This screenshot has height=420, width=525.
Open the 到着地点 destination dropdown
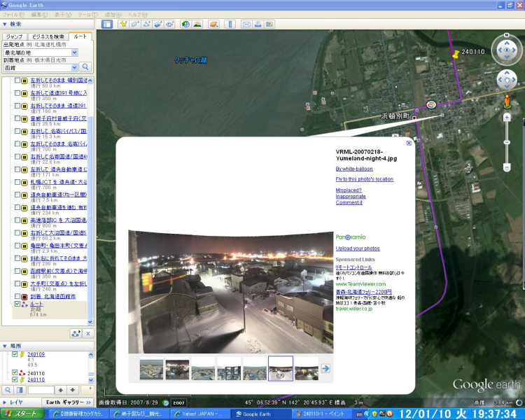[x=75, y=68]
